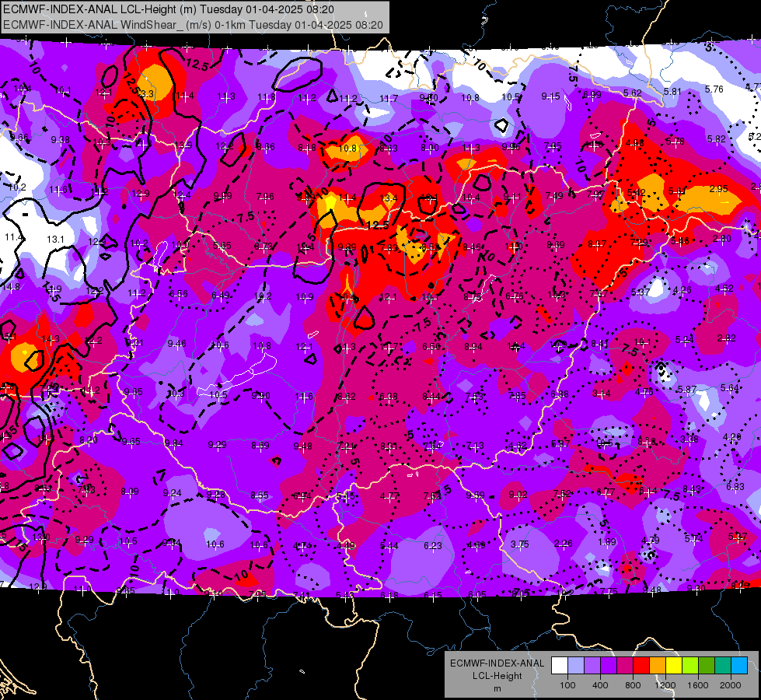Select the grid value 3.14

(602, 393)
